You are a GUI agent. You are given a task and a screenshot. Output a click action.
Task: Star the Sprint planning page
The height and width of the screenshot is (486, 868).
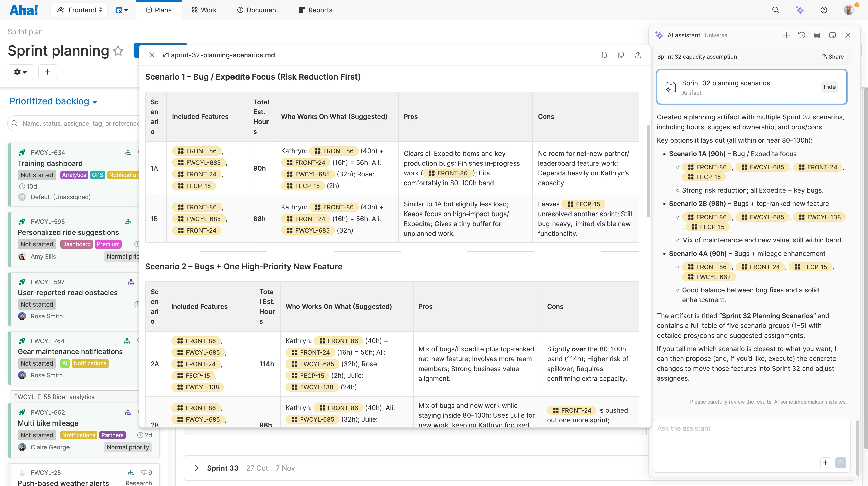118,51
